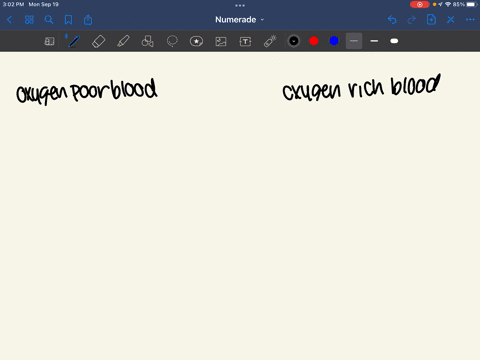The height and width of the screenshot is (360, 480).
Task: Open the more options ellipsis menu
Action: tap(470, 20)
